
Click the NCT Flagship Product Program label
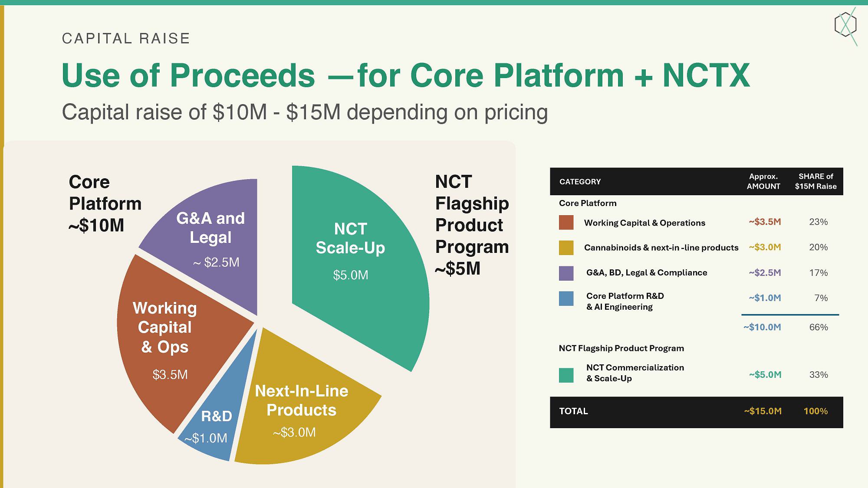[472, 225]
